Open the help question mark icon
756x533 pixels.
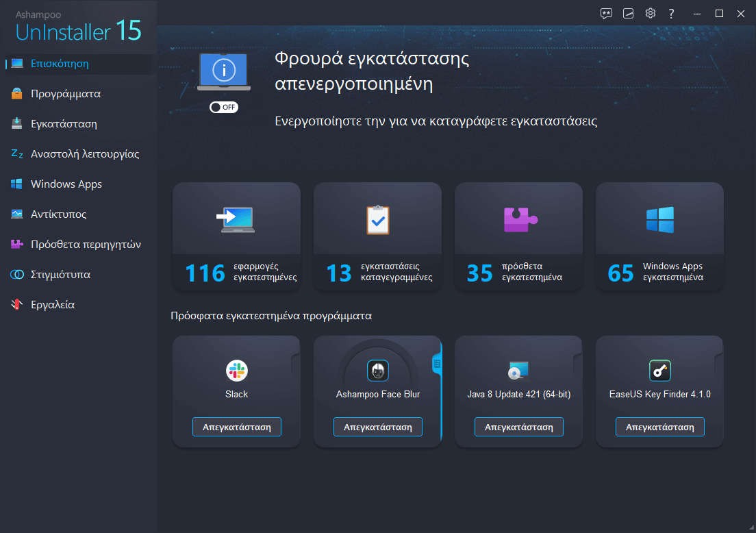click(671, 14)
